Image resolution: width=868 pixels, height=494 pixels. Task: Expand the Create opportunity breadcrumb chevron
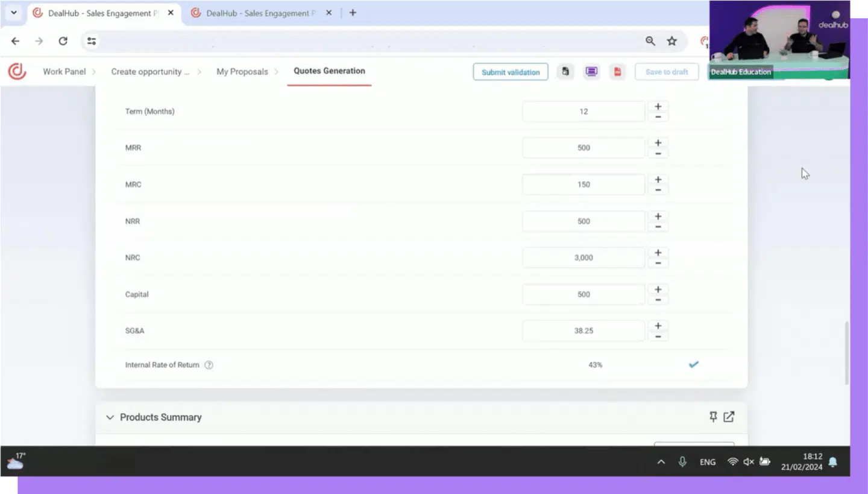pos(199,71)
